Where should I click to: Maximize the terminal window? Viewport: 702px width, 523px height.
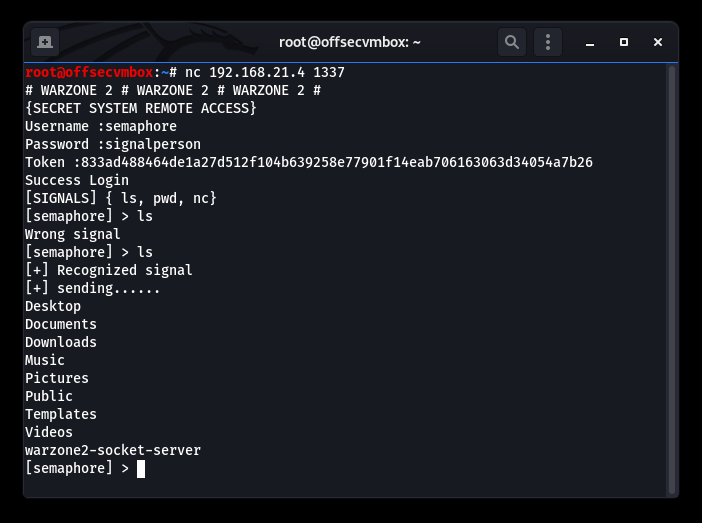pyautogui.click(x=624, y=42)
